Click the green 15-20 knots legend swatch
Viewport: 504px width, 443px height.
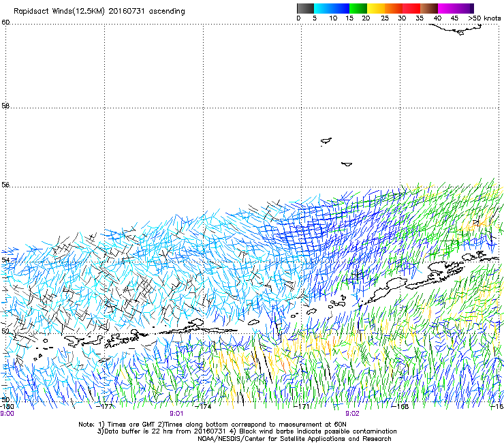pos(358,8)
